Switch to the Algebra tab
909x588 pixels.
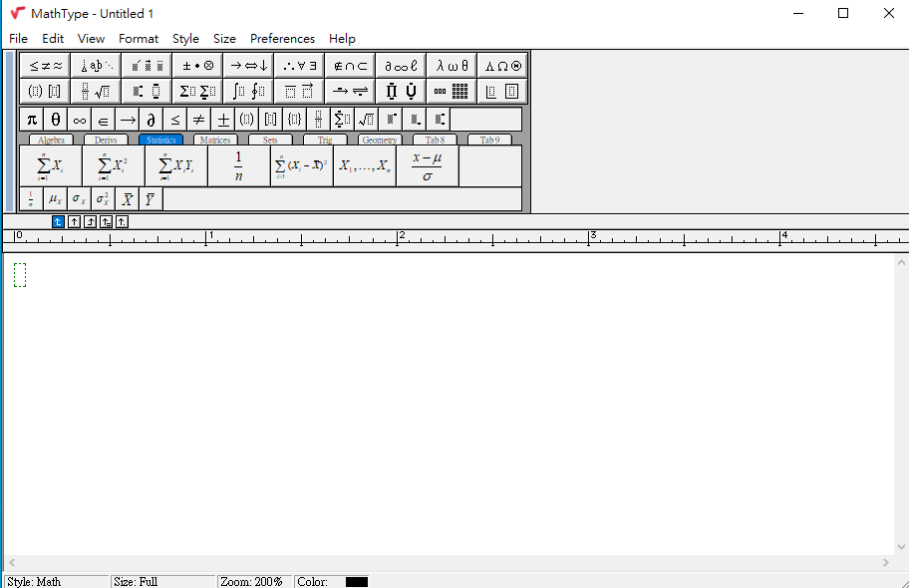click(51, 140)
